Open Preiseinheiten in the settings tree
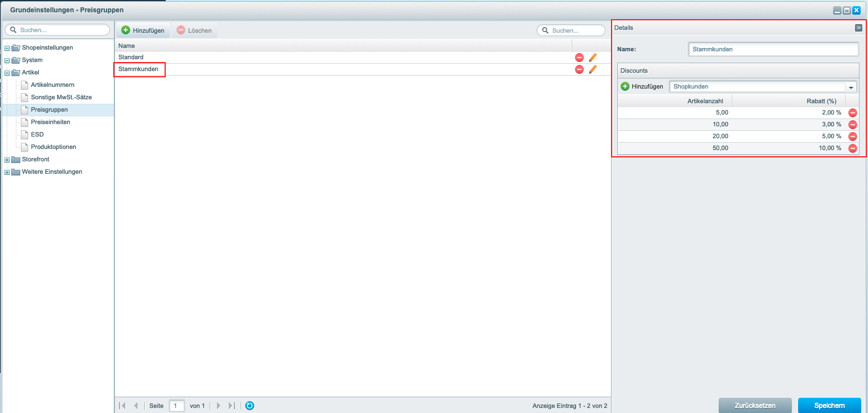Viewport: 868px width, 413px height. point(50,122)
